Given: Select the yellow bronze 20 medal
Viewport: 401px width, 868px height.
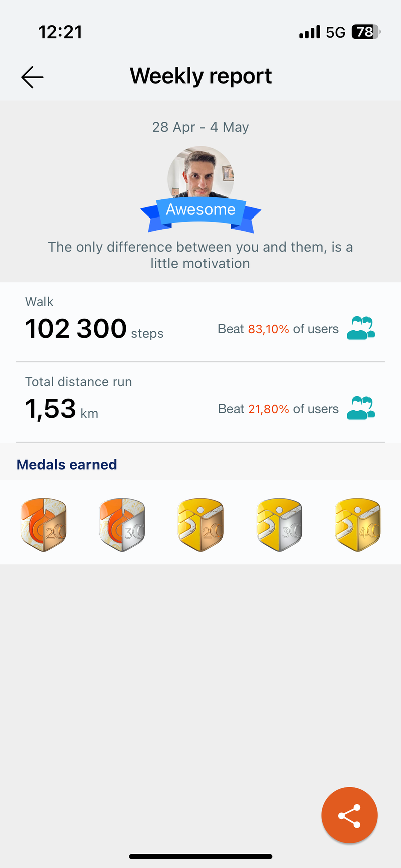Looking at the screenshot, I should (200, 525).
